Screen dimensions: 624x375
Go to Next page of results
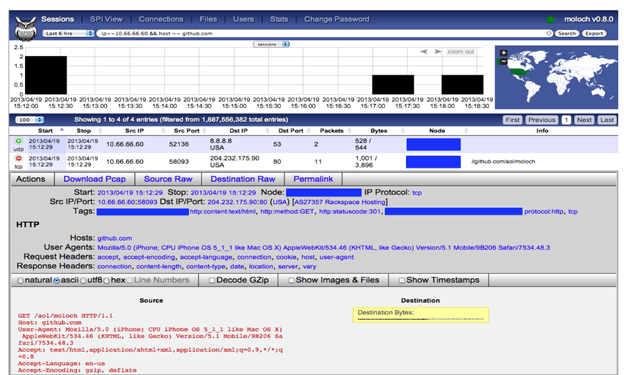584,120
